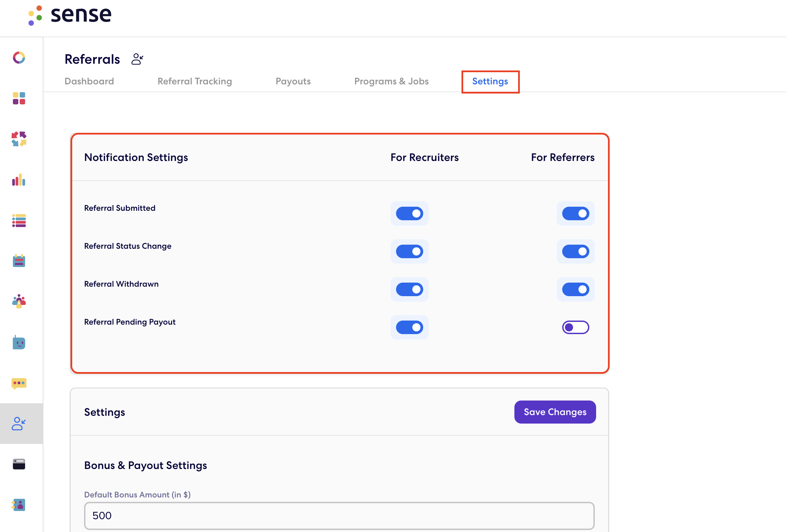Open the bar chart analytics sidebar icon
Image resolution: width=786 pixels, height=532 pixels.
click(19, 180)
